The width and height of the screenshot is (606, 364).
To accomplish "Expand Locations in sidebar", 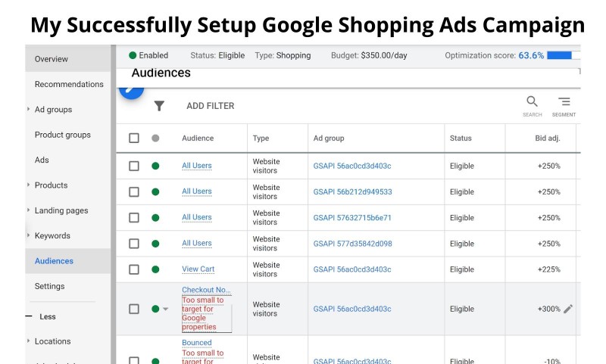I will click(x=28, y=341).
